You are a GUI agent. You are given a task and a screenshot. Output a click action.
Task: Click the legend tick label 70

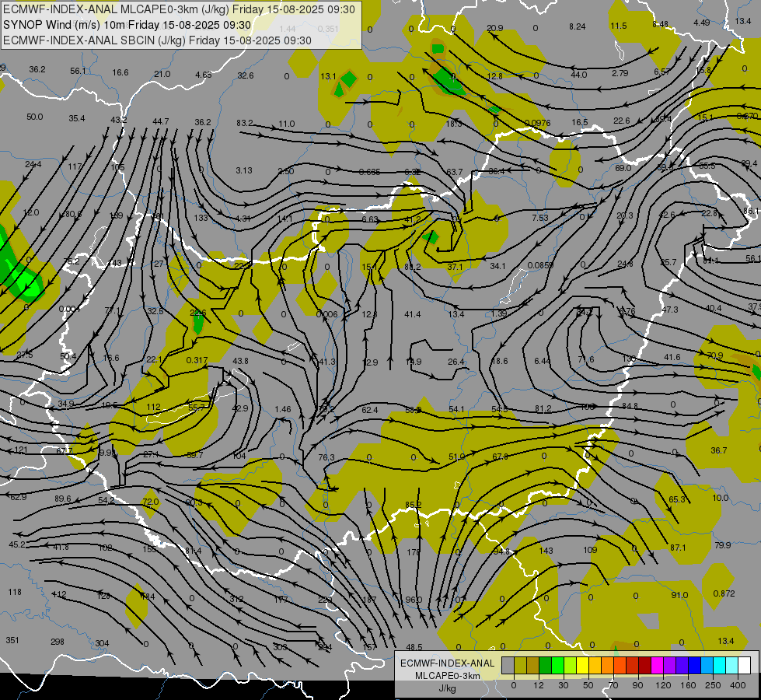pyautogui.click(x=613, y=685)
